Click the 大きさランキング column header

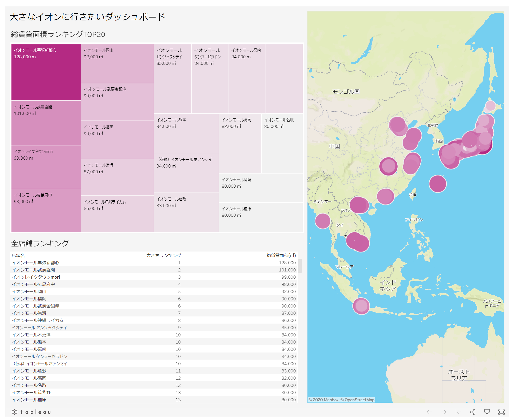click(163, 256)
